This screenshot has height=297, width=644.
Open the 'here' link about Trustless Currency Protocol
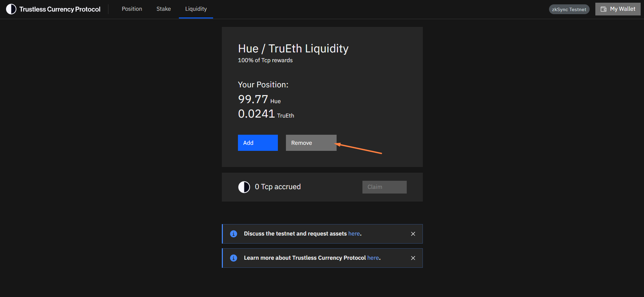click(x=373, y=258)
